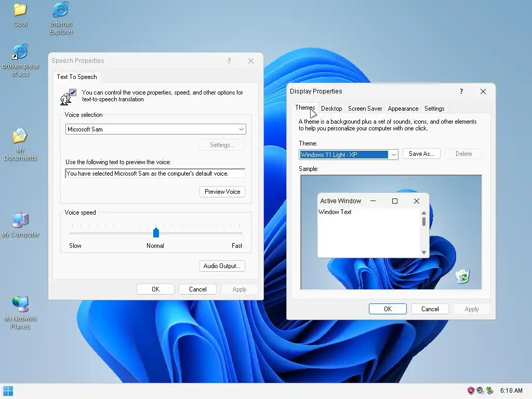
Task: Open Audio Output settings
Action: click(x=222, y=266)
